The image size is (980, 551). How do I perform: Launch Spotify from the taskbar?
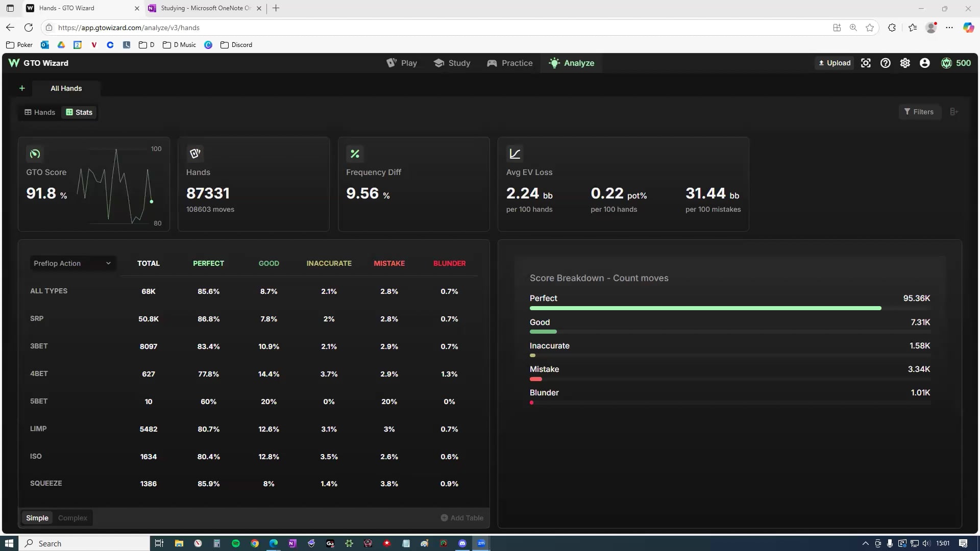[236, 543]
